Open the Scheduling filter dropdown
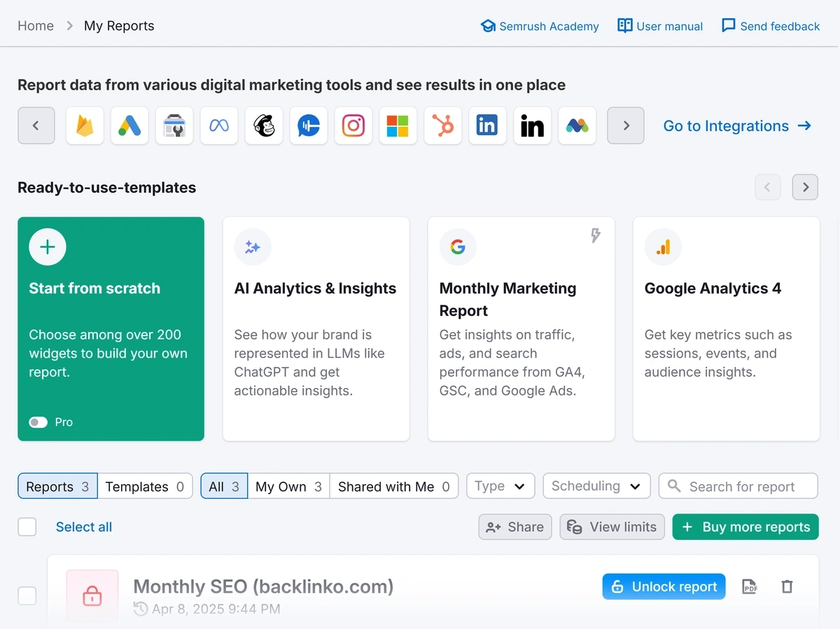The height and width of the screenshot is (629, 840). point(596,486)
